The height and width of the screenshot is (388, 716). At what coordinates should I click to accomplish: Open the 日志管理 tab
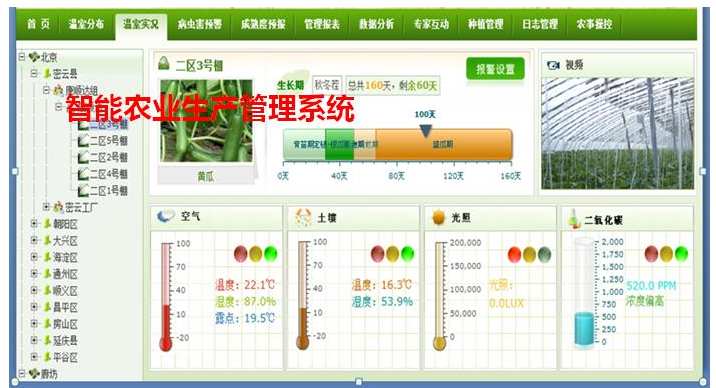540,24
